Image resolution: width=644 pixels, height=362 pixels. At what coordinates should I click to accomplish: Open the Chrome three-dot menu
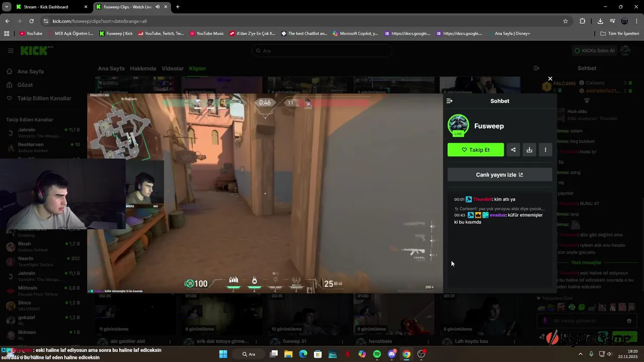[636, 21]
